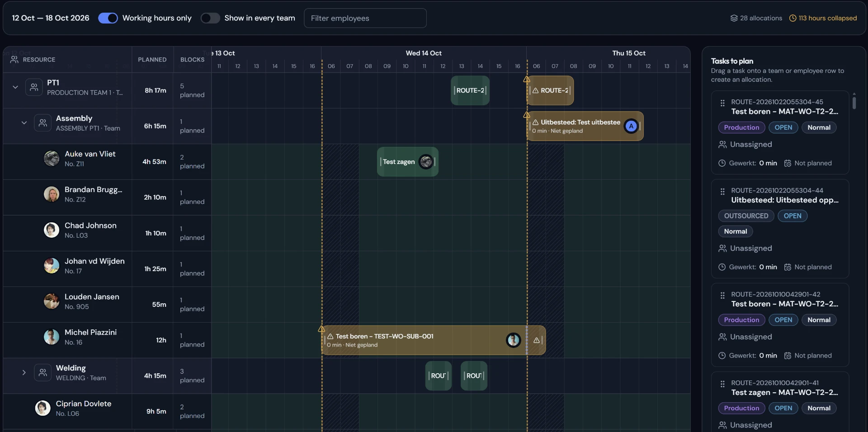This screenshot has height=432, width=868.
Task: Grab drag handle of ROUTE-20261022055304-45 task
Action: coord(722,103)
